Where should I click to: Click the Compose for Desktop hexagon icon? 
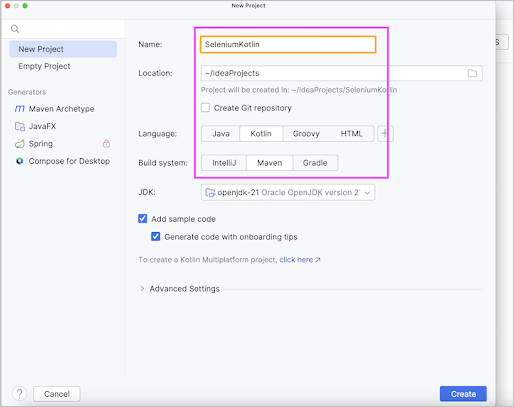pos(20,161)
